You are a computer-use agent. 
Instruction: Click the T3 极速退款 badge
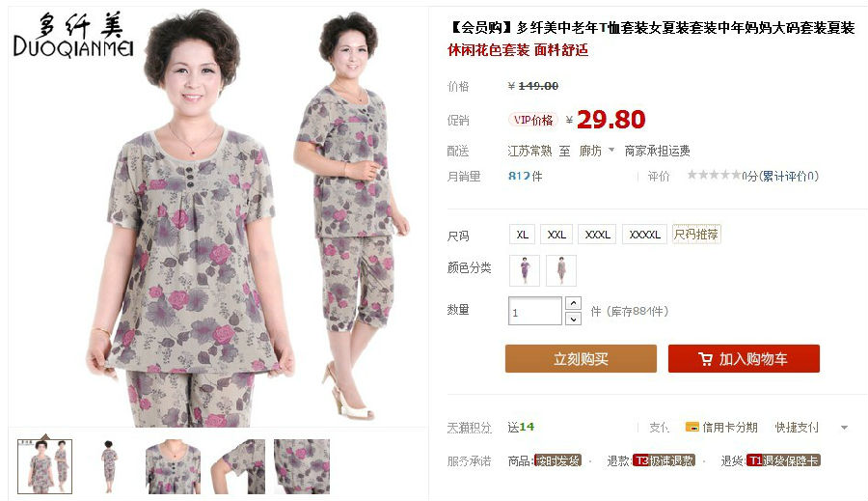pyautogui.click(x=664, y=460)
